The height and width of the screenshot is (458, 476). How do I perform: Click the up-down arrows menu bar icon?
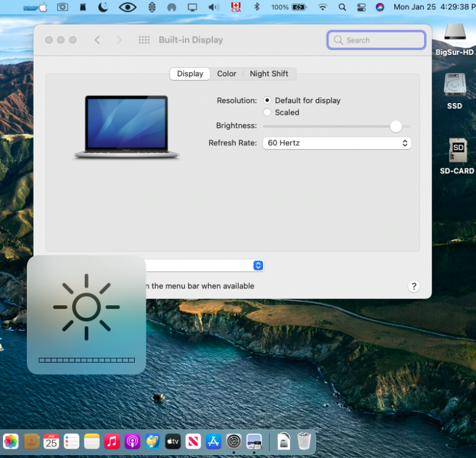click(x=152, y=7)
